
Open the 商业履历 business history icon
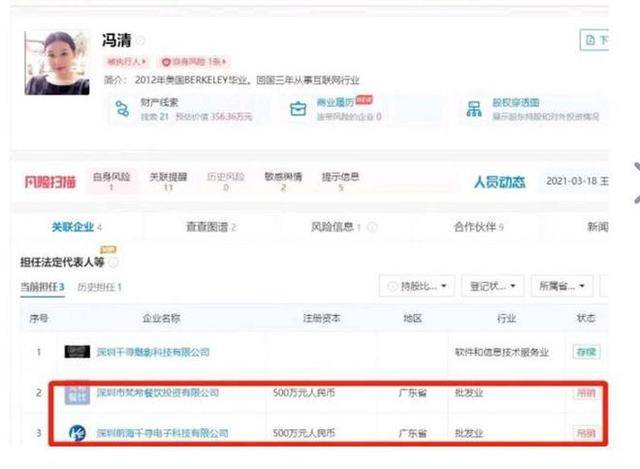[297, 109]
